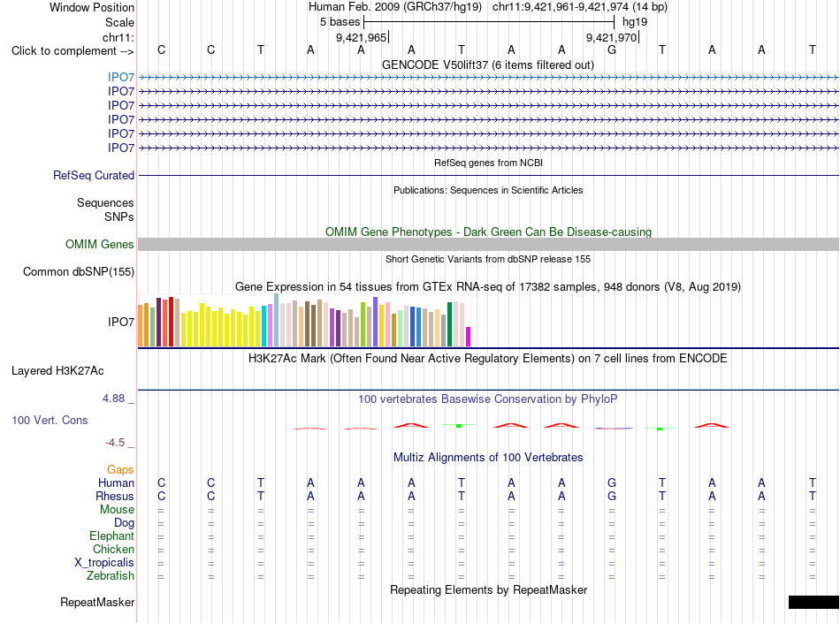Click the '5 bases' scale bar text
The image size is (840, 623).
click(340, 22)
